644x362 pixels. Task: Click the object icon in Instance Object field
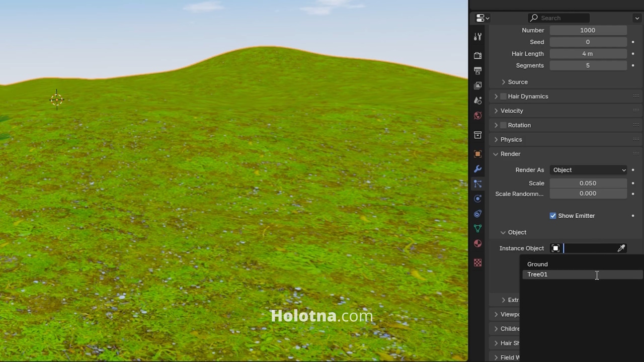(x=555, y=248)
